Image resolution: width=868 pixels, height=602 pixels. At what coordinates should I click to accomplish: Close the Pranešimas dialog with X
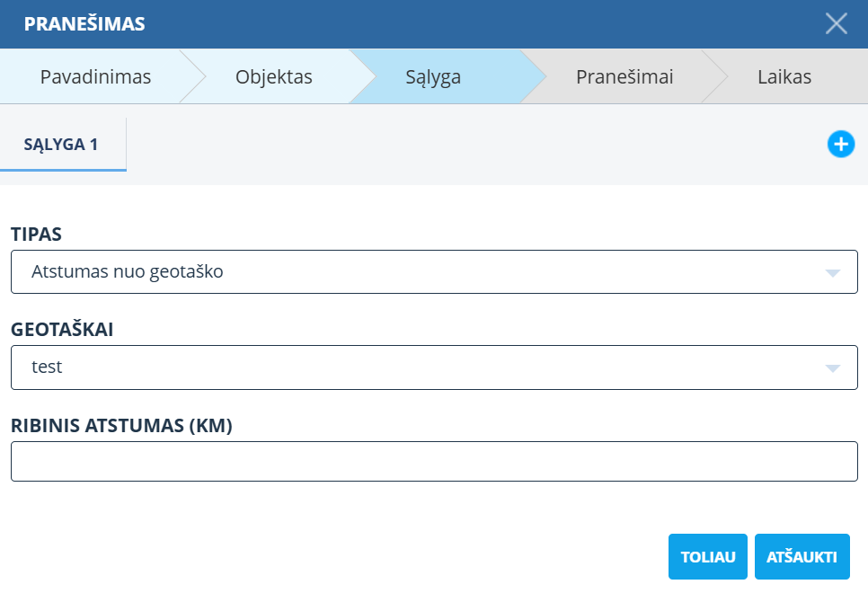pos(836,24)
